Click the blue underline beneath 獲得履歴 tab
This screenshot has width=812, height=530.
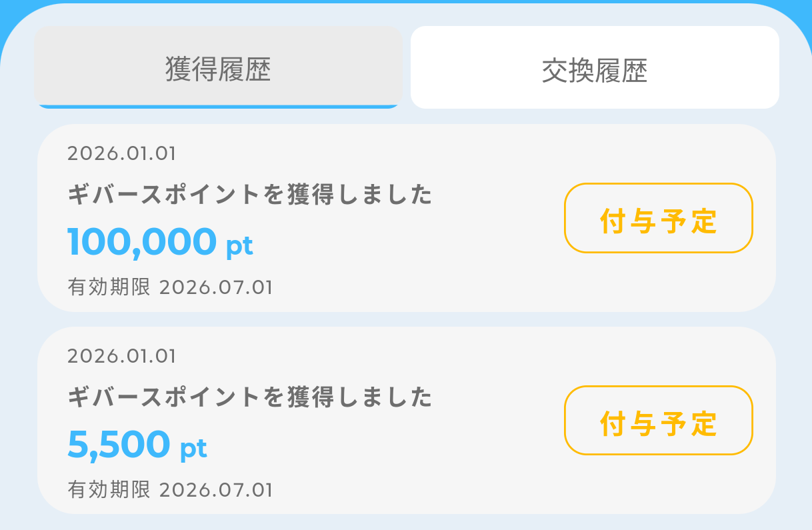[x=218, y=106]
